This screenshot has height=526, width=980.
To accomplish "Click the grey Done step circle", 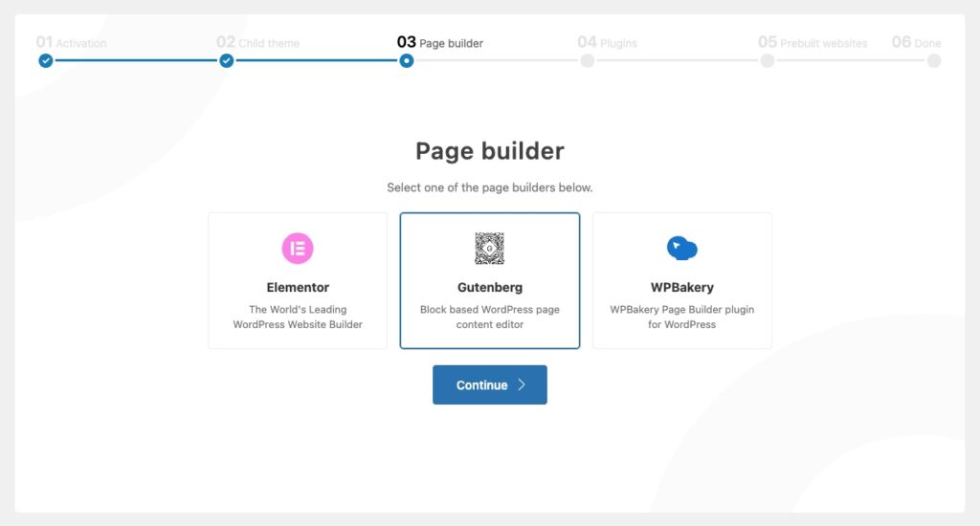I will click(x=934, y=60).
